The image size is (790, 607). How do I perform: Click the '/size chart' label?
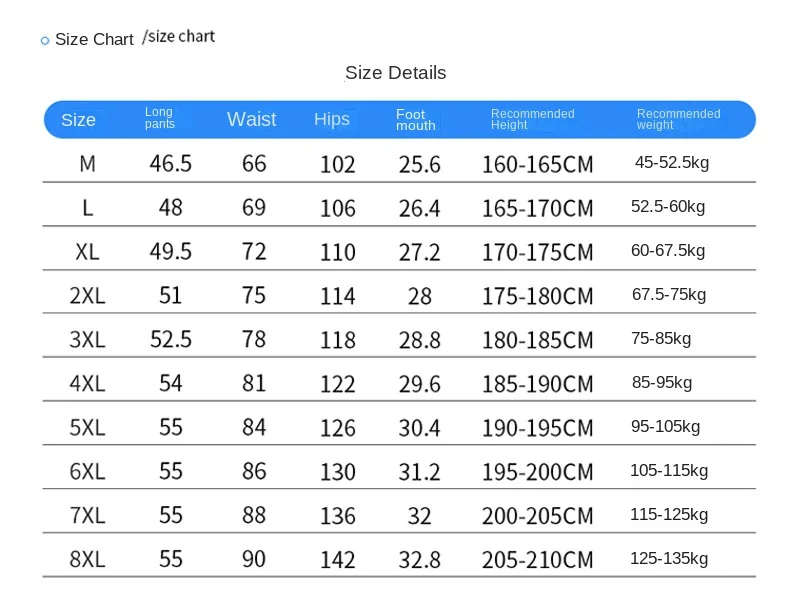point(179,37)
